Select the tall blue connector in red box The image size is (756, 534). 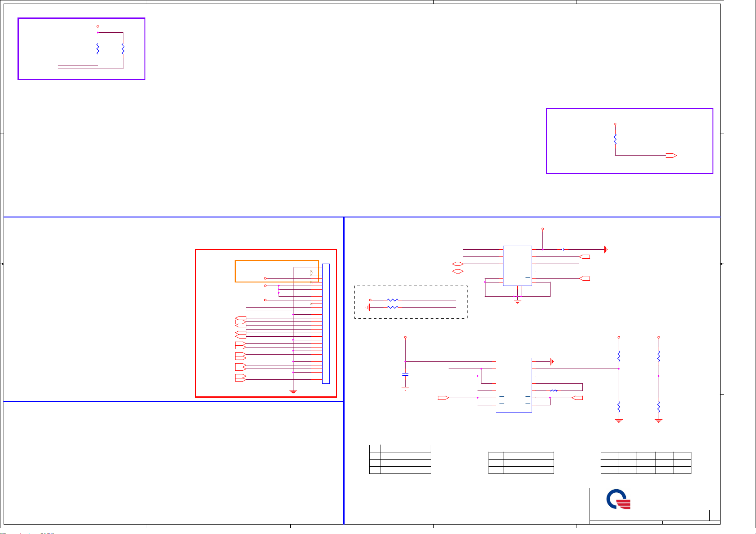pyautogui.click(x=326, y=324)
